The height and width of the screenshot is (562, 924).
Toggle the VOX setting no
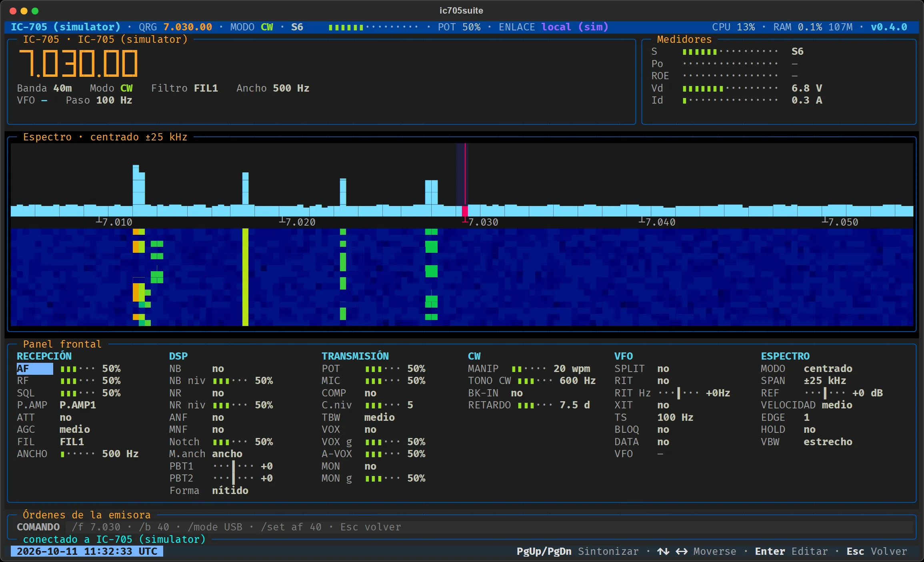[x=370, y=430]
